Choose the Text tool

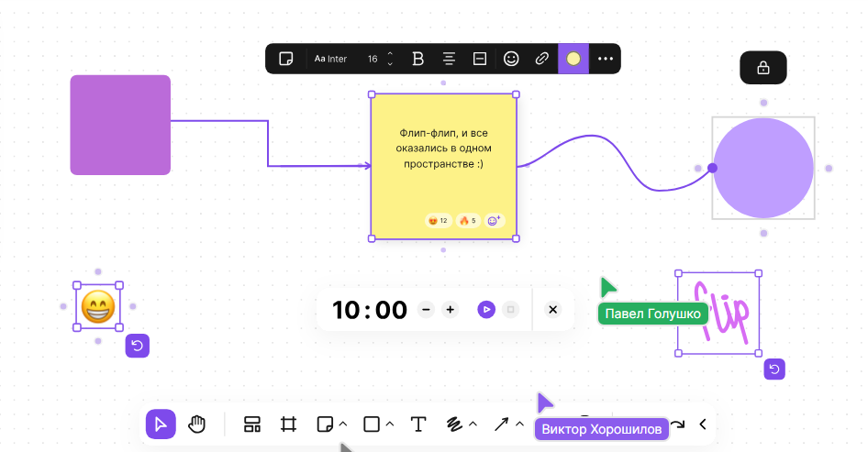pyautogui.click(x=418, y=424)
